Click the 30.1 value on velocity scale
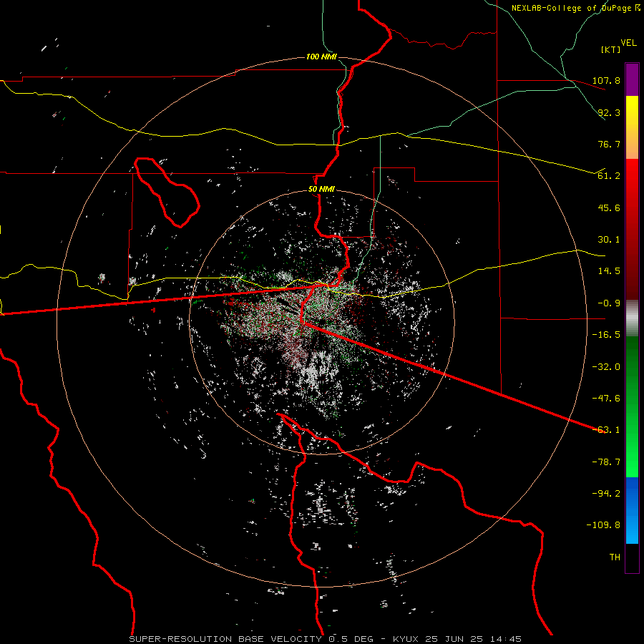This screenshot has width=644, height=644. [x=609, y=240]
